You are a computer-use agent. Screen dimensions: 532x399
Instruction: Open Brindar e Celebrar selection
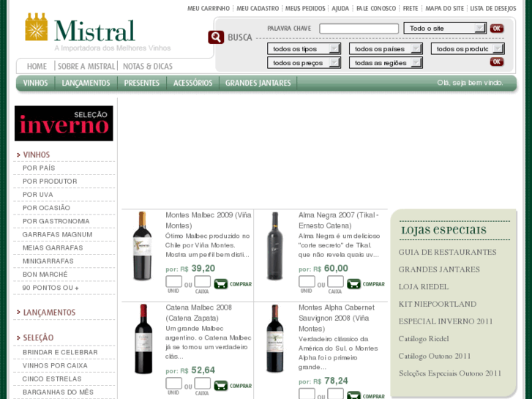pyautogui.click(x=60, y=352)
